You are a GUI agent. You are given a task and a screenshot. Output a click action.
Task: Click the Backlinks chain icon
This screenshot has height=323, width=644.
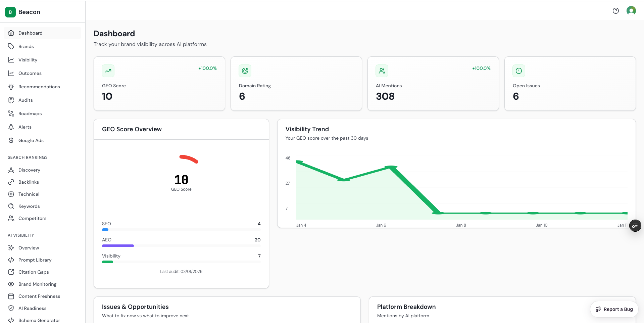11,182
